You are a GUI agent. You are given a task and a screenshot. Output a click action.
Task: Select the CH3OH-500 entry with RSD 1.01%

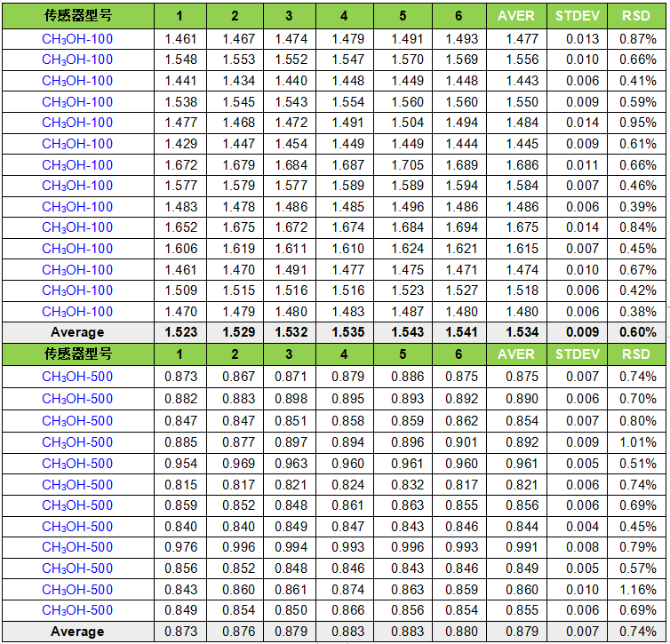pyautogui.click(x=77, y=442)
